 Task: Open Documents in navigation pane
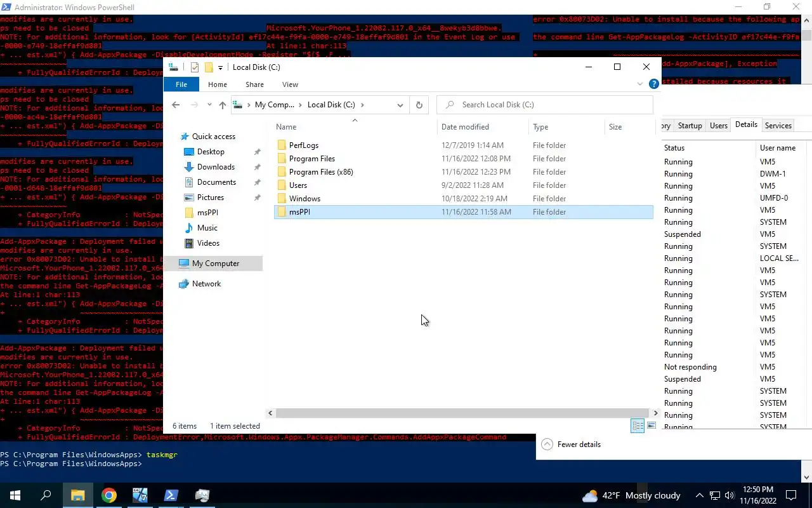(x=216, y=182)
